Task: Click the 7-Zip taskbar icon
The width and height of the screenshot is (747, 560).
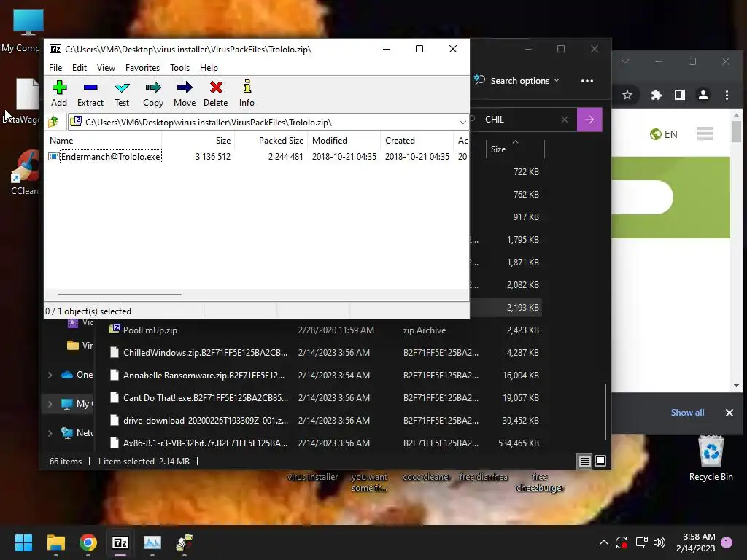Action: click(x=120, y=542)
